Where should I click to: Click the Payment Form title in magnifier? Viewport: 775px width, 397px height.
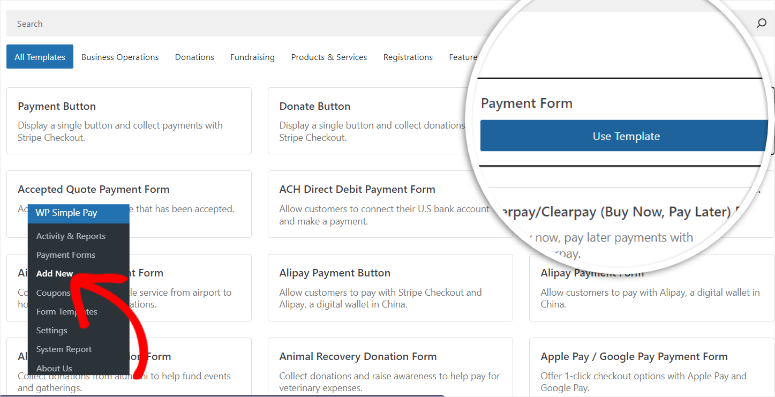click(526, 103)
